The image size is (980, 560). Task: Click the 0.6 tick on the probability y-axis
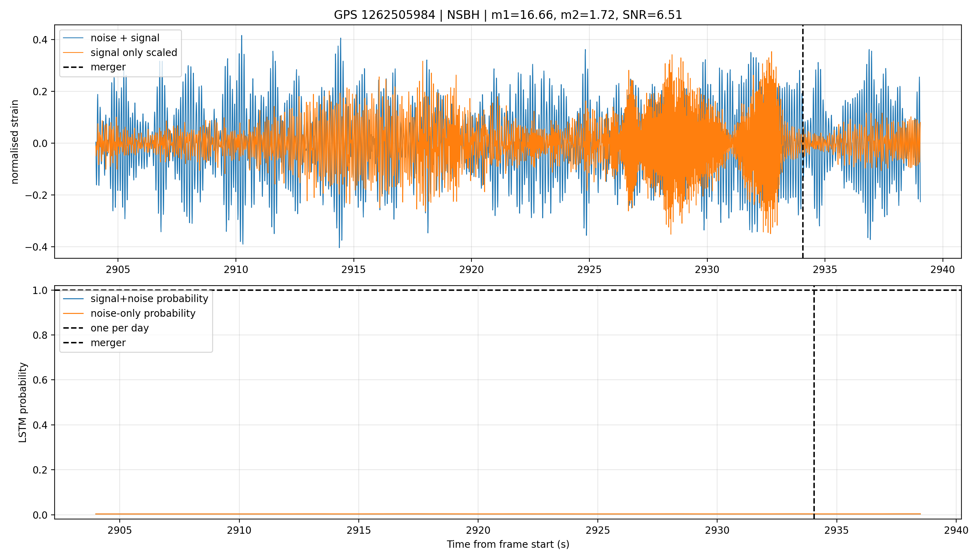pos(40,380)
